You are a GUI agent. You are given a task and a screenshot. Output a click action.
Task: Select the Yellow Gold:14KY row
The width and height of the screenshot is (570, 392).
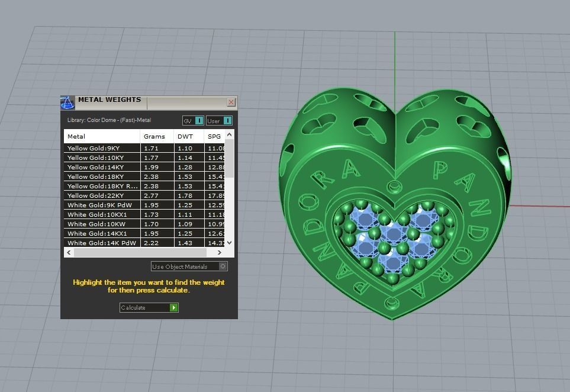pyautogui.click(x=144, y=167)
